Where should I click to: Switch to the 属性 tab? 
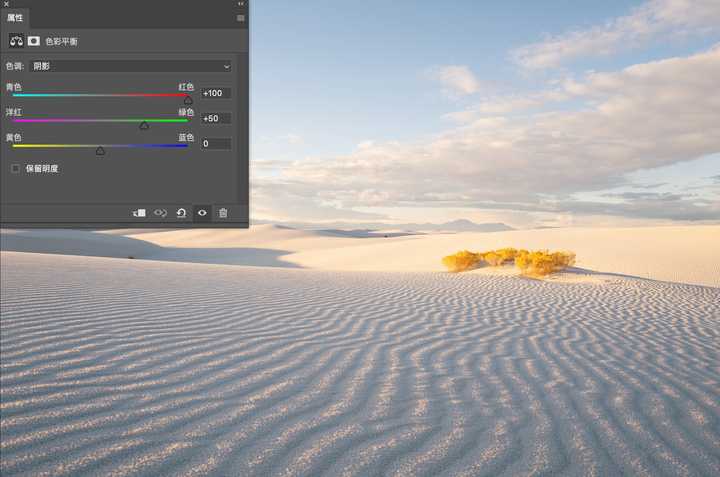click(x=15, y=17)
